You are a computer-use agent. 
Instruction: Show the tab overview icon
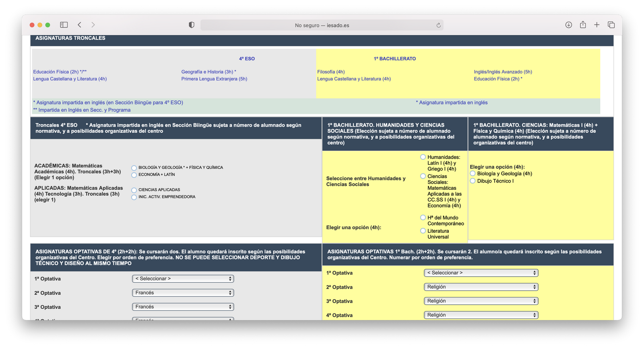pos(611,25)
